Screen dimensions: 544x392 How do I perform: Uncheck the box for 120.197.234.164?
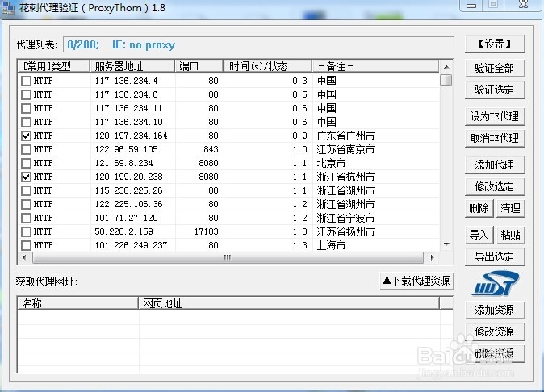pyautogui.click(x=26, y=136)
